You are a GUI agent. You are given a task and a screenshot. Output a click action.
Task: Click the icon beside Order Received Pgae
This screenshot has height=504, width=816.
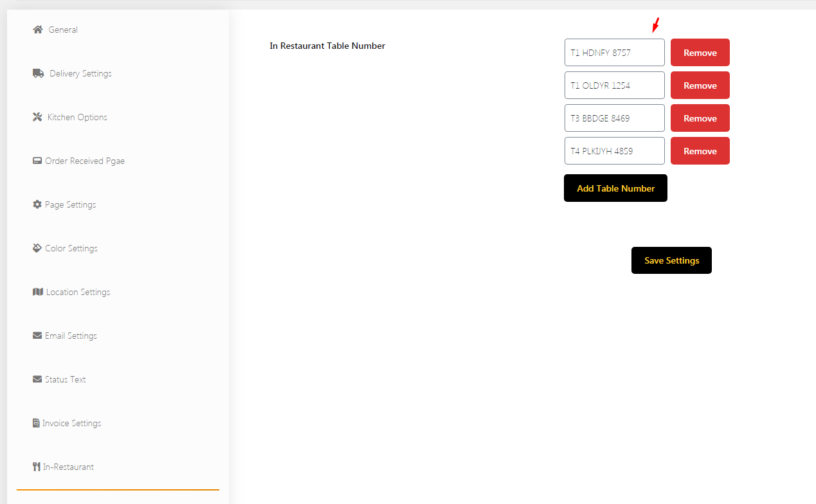coord(37,161)
